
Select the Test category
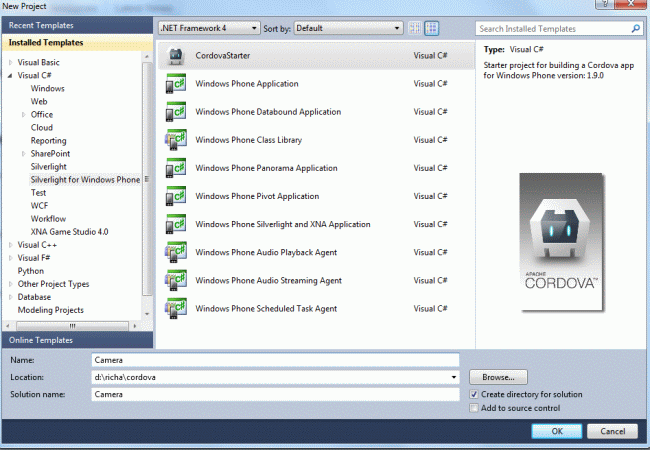click(38, 193)
